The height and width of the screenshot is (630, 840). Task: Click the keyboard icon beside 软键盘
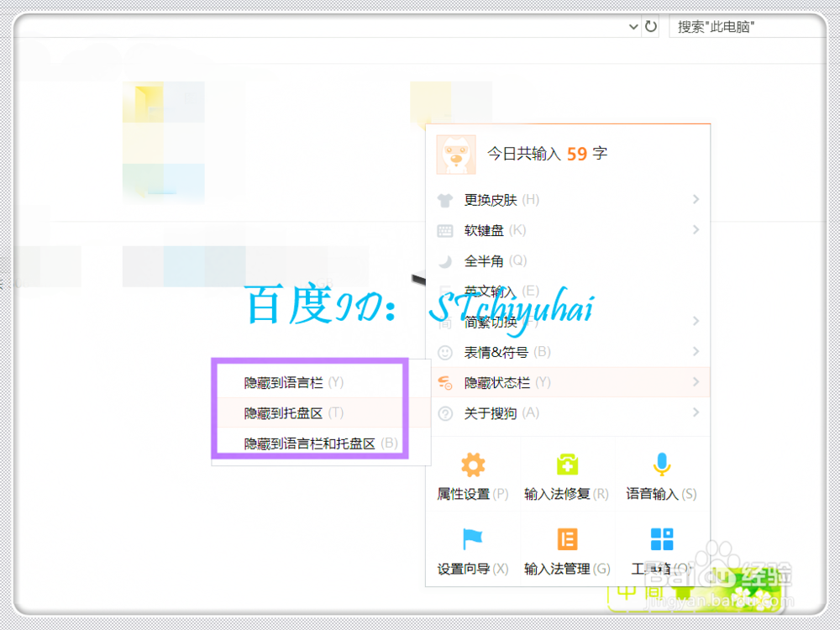pyautogui.click(x=445, y=231)
